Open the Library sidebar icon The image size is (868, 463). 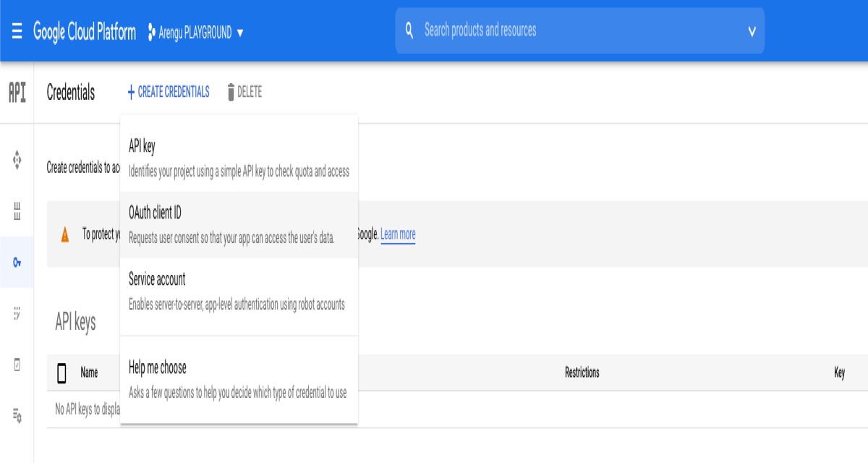click(17, 211)
